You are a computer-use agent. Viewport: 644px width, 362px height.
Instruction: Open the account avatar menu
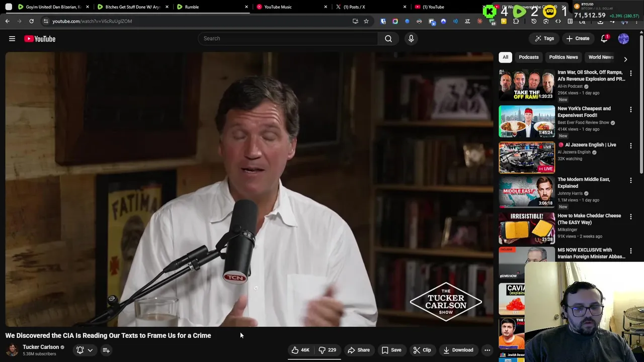click(623, 39)
